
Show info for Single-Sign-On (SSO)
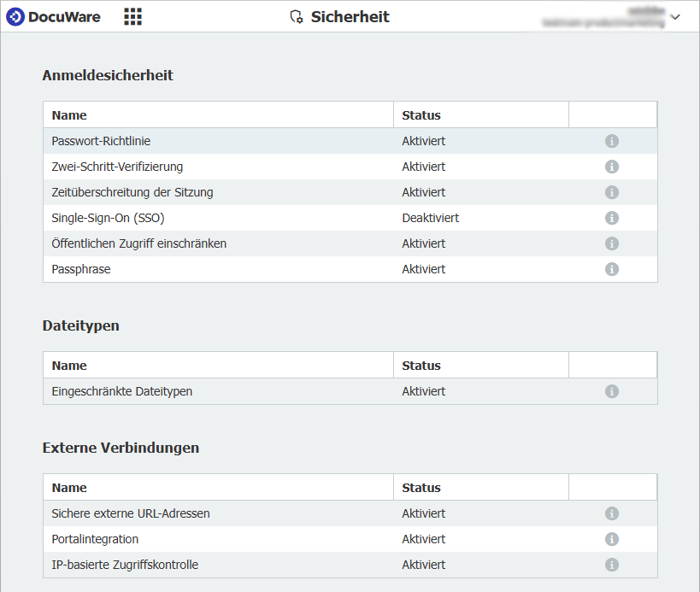tap(612, 218)
